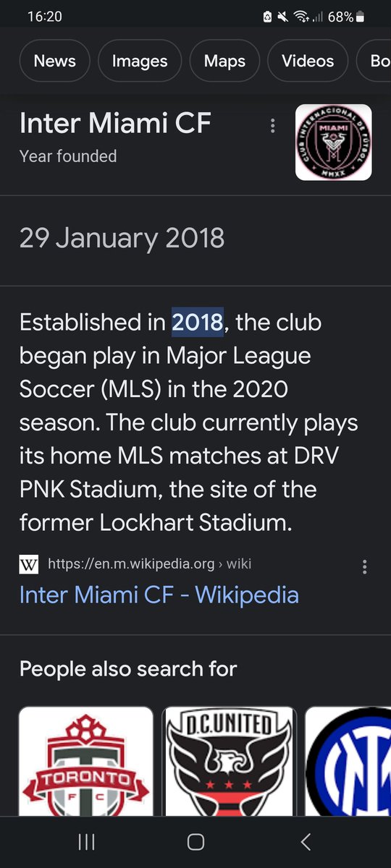Screen dimensions: 391x868
Task: Open the options dots next to the Wikipedia result
Action: 365,566
